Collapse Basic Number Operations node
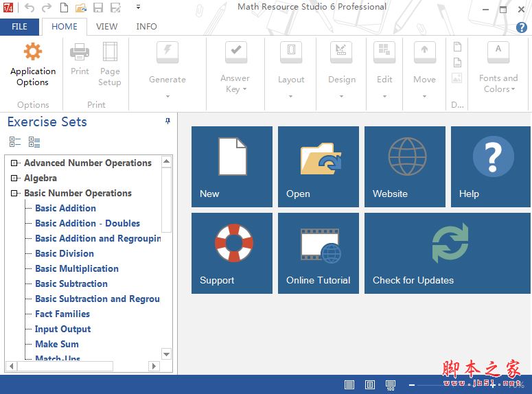This screenshot has width=532, height=394. [14, 193]
